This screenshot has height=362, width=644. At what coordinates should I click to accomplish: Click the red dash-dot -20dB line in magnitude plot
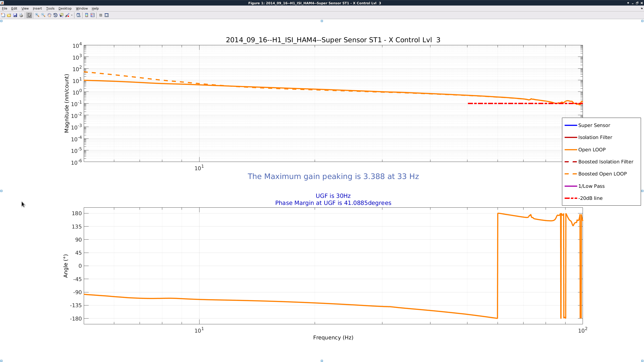(x=525, y=103)
